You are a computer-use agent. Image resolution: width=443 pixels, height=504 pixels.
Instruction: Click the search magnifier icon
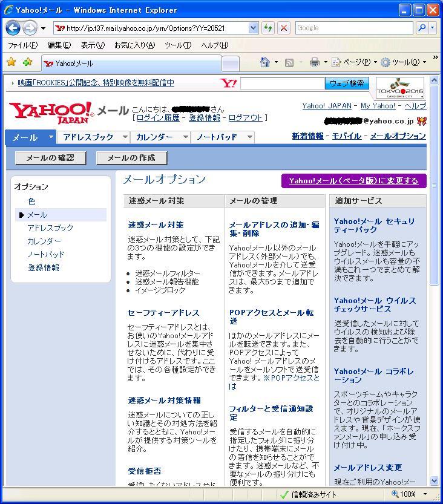point(422,28)
